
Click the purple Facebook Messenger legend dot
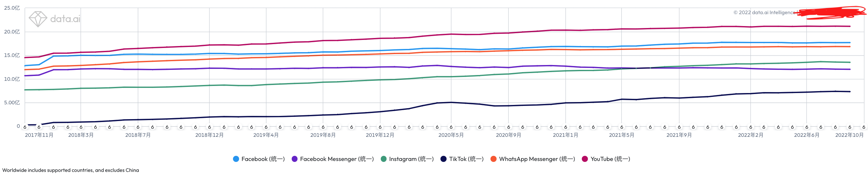[x=295, y=159]
